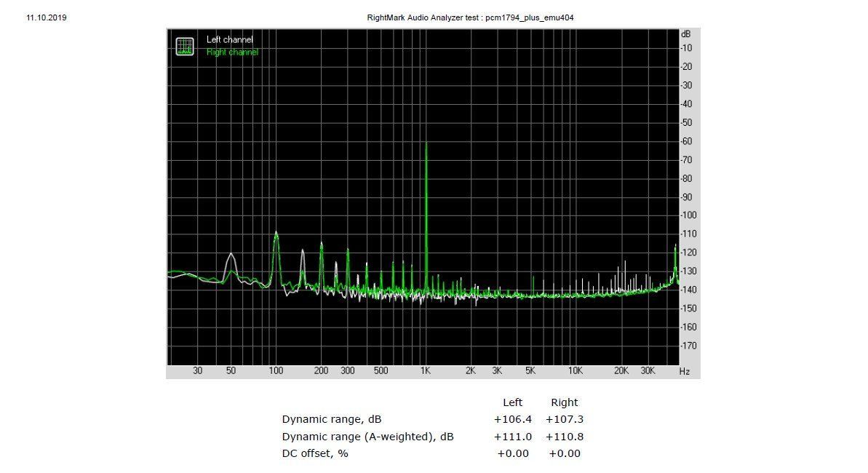Click the report title 'RightMark Audio Analyzer test'
The image size is (868, 473).
(x=423, y=17)
